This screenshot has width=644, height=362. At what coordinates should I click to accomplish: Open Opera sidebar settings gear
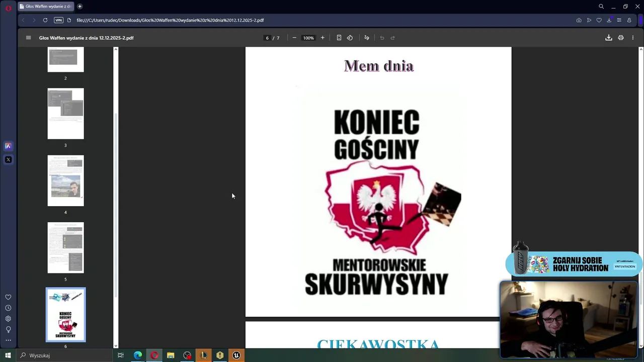click(8, 318)
